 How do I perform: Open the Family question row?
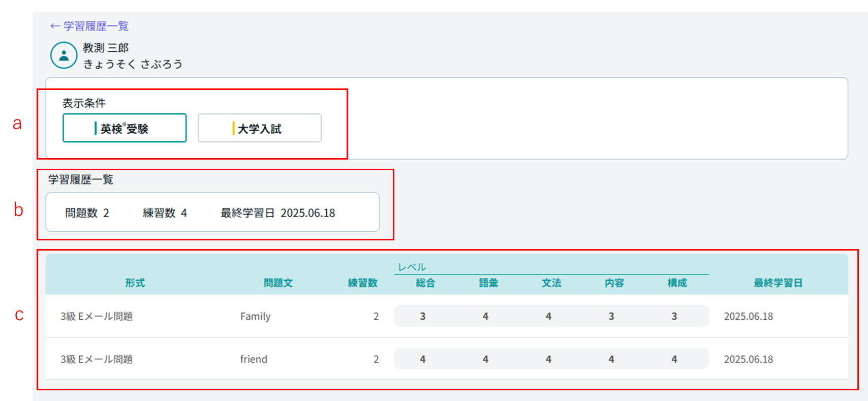[256, 316]
